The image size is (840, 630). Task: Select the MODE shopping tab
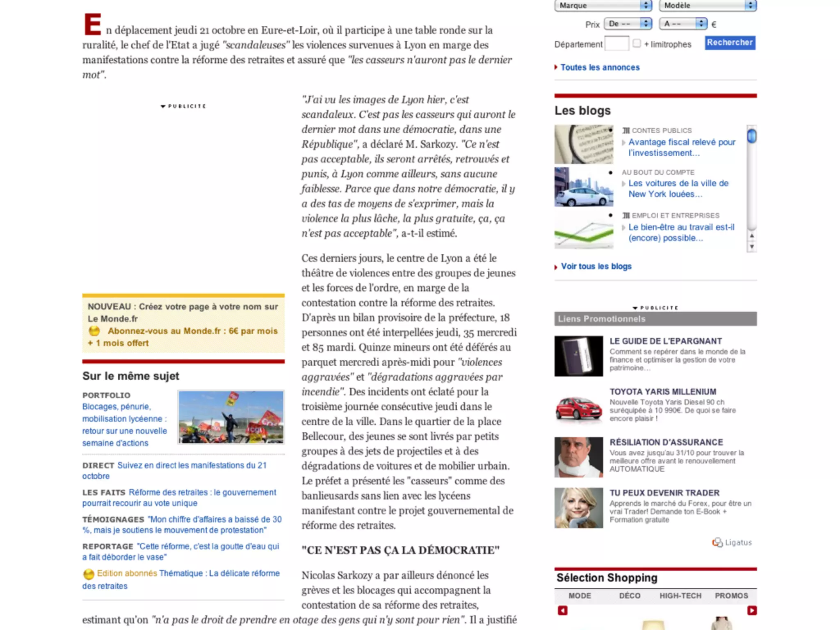(x=580, y=596)
